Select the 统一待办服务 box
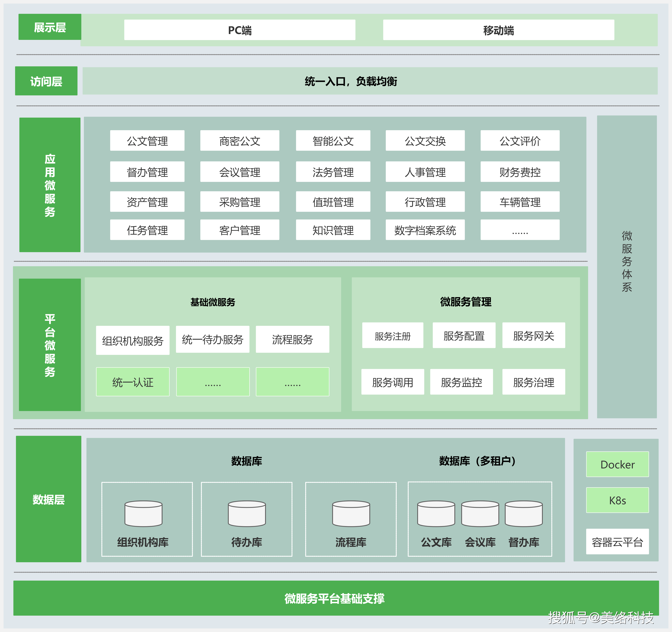This screenshot has height=632, width=672. point(213,339)
